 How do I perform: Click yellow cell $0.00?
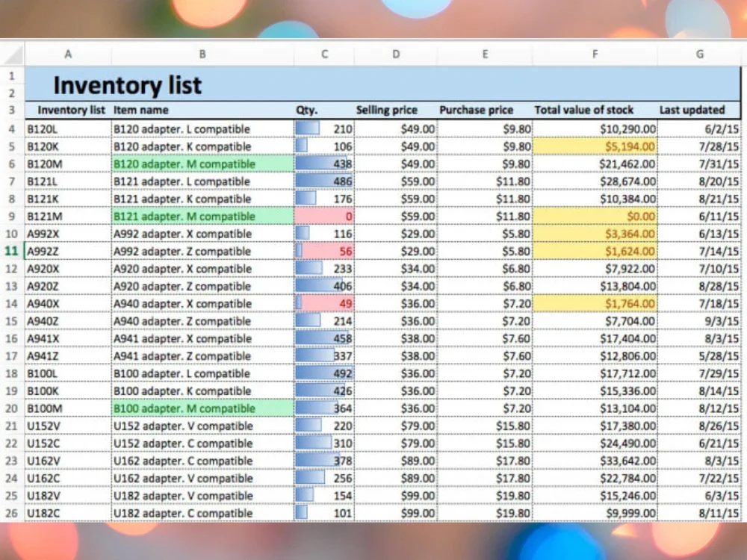tap(595, 217)
